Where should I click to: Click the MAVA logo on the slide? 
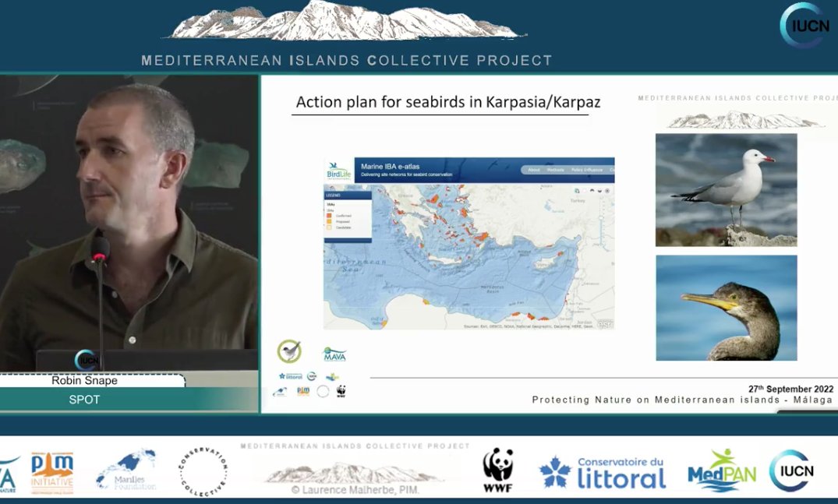(x=335, y=354)
